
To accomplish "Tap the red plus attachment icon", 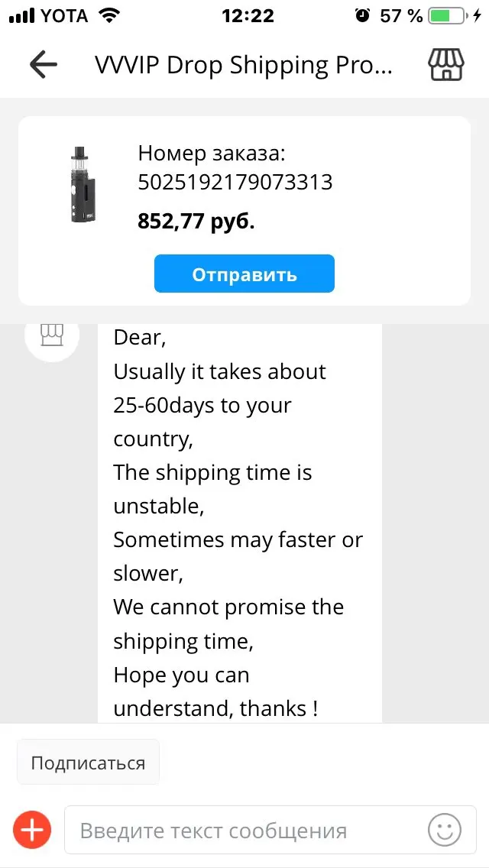I will point(32,831).
